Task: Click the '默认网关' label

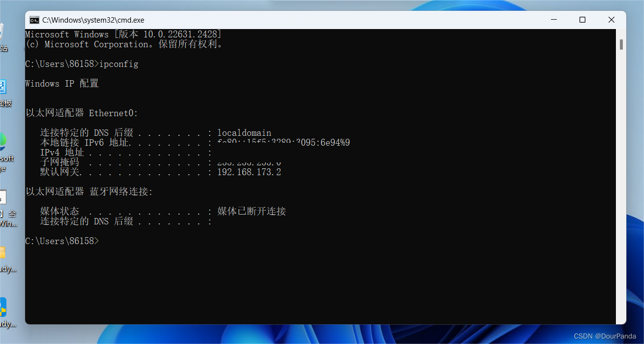Action: 60,172
